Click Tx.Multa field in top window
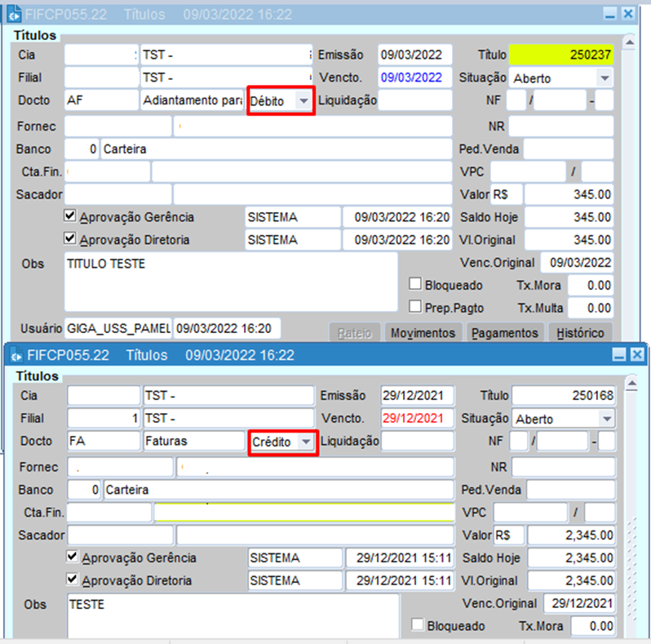Screen dimensions: 651x644 [591, 309]
